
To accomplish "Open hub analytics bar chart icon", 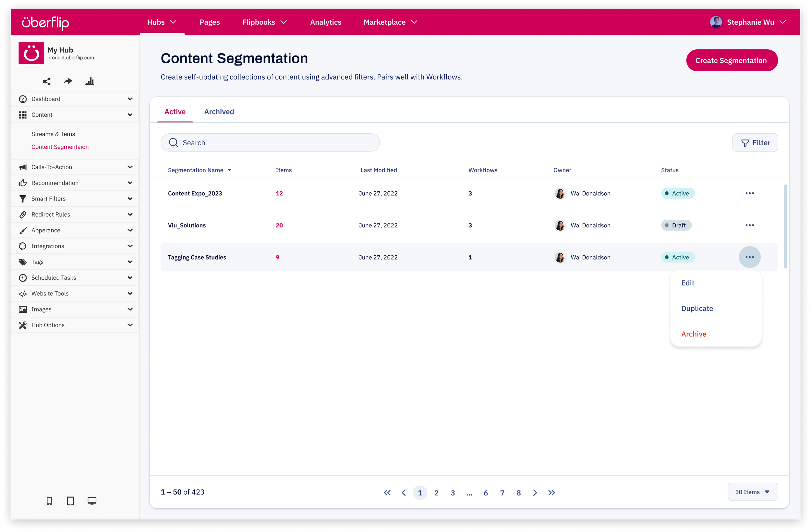I will [90, 81].
